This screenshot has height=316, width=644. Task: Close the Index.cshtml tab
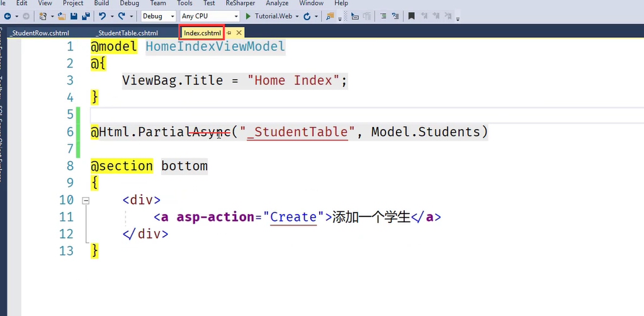[x=239, y=33]
